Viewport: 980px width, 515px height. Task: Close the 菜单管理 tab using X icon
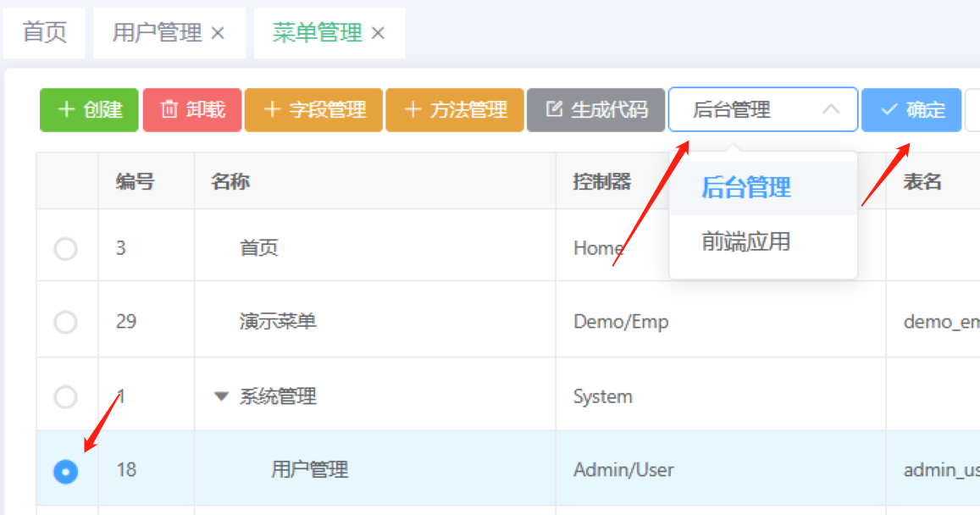coord(378,33)
